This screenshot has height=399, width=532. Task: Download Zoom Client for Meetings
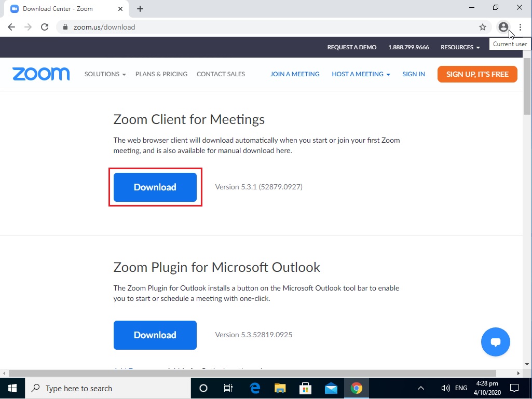click(155, 187)
